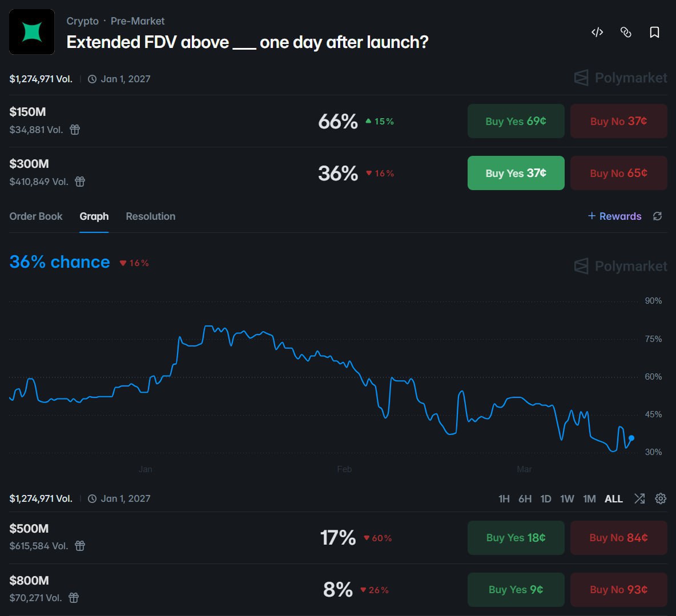This screenshot has height=616, width=676.
Task: Click the gift icon beside $150M volume
Action: (x=75, y=130)
